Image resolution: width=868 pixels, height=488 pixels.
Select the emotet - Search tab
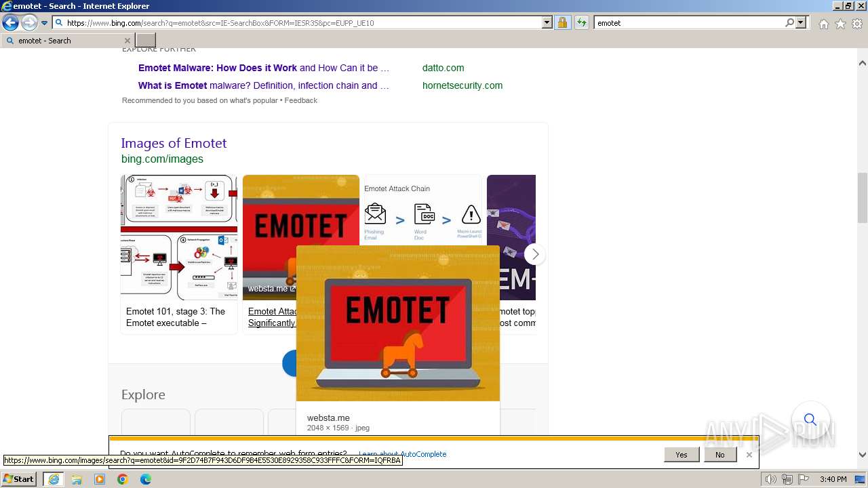68,41
